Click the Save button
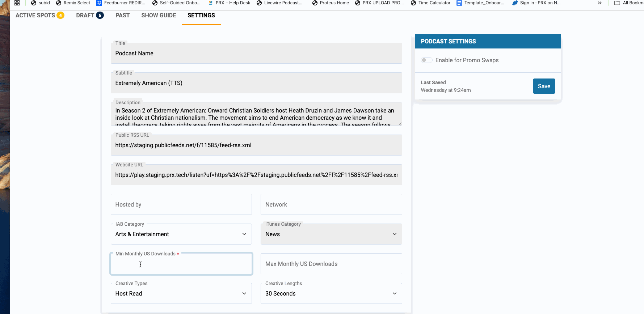The image size is (644, 314). coord(544,86)
